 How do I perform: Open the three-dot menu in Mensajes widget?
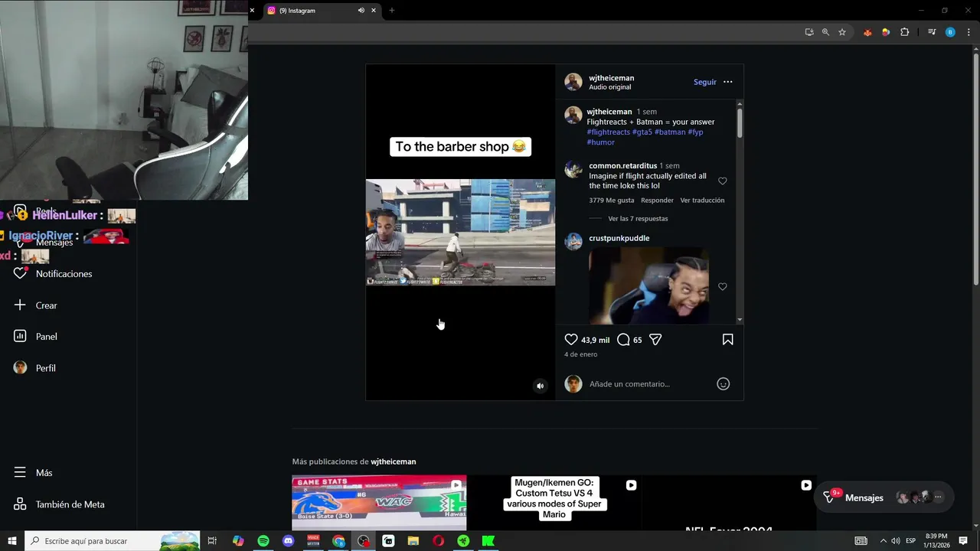click(938, 497)
